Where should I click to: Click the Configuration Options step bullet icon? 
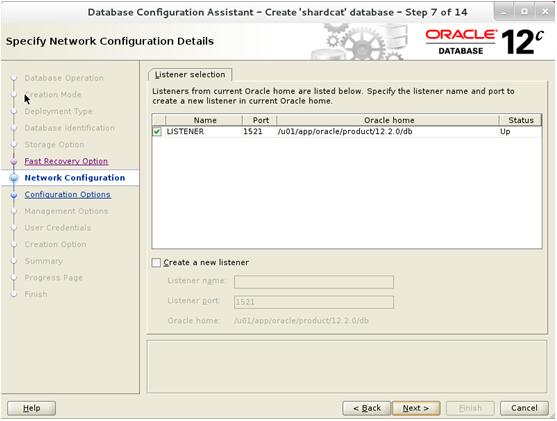pyautogui.click(x=14, y=195)
